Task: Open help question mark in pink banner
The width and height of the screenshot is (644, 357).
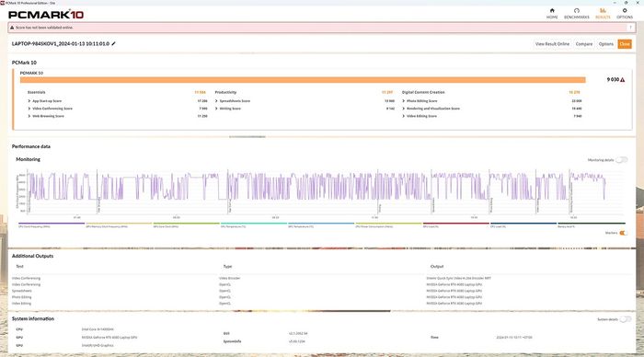Action: point(630,28)
